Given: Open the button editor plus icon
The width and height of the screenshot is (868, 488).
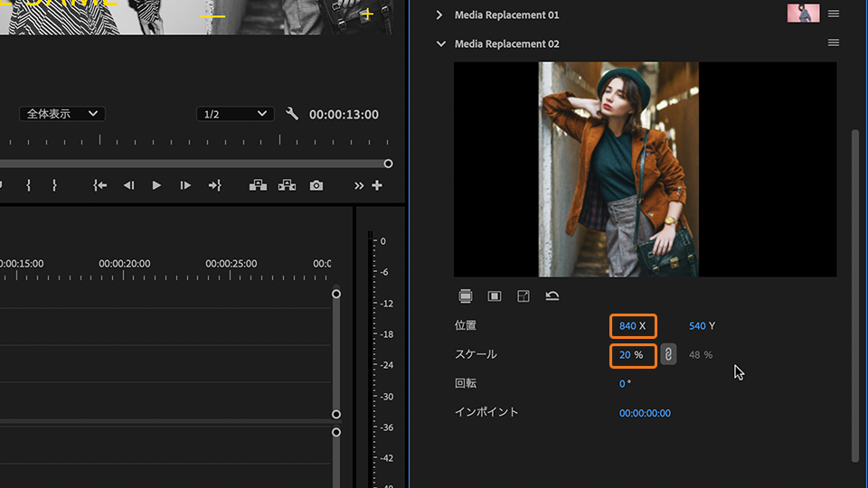Looking at the screenshot, I should 377,185.
